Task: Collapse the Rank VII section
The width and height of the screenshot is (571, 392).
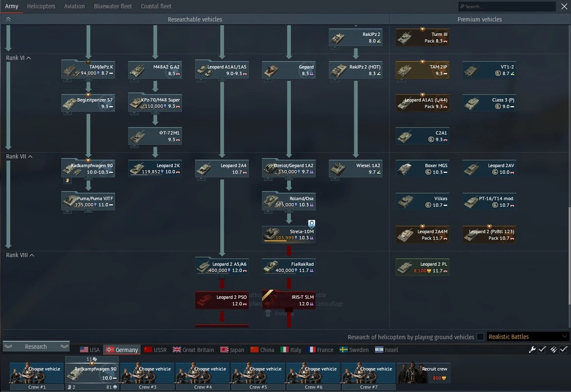Action: (x=30, y=157)
